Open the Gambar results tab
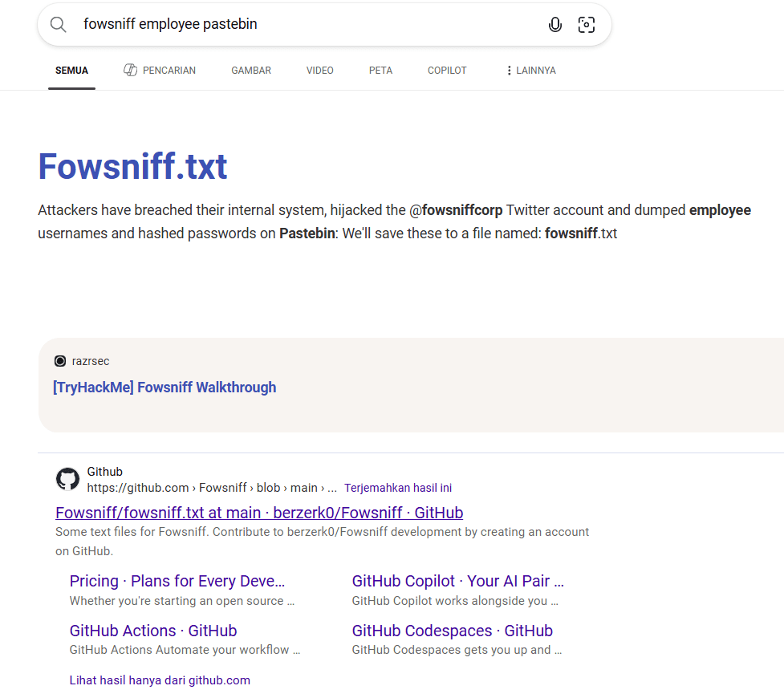 (251, 71)
